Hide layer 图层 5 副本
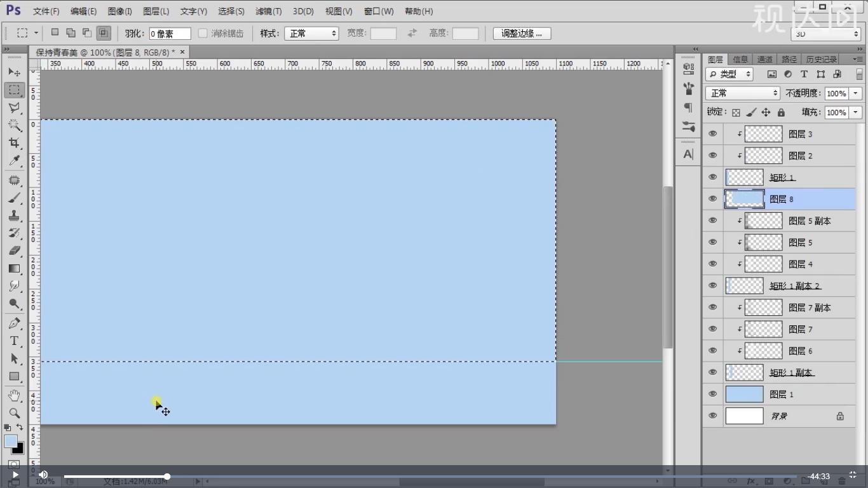Viewport: 868px width, 488px height. [x=712, y=220]
